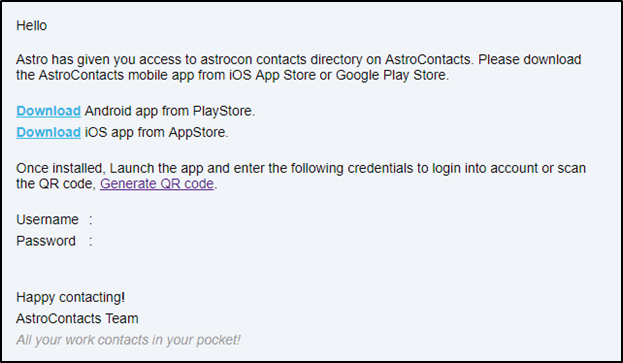623x363 pixels.
Task: Click 'the QR code,' text before the link
Action: [56, 184]
